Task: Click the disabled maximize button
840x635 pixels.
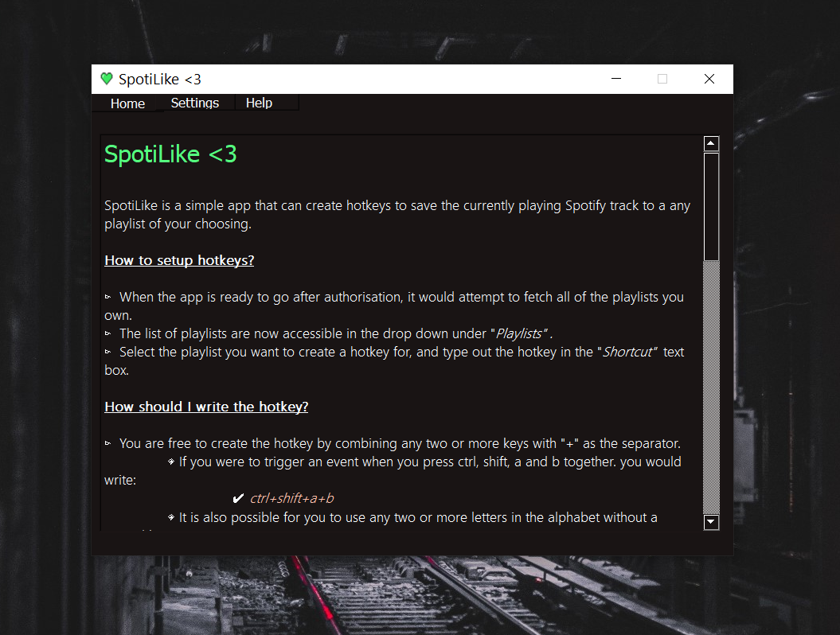Action: pos(662,79)
